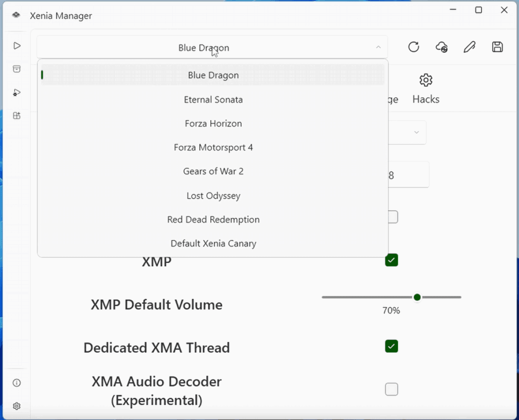This screenshot has height=420, width=519.
Task: Select Forza Motorsport 4 entry
Action: pyautogui.click(x=213, y=147)
